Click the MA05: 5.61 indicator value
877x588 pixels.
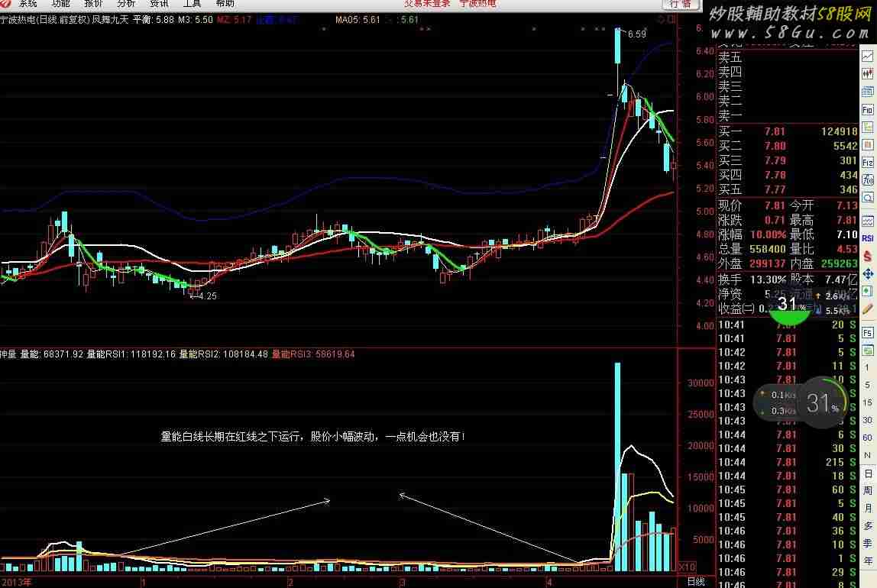[358, 20]
